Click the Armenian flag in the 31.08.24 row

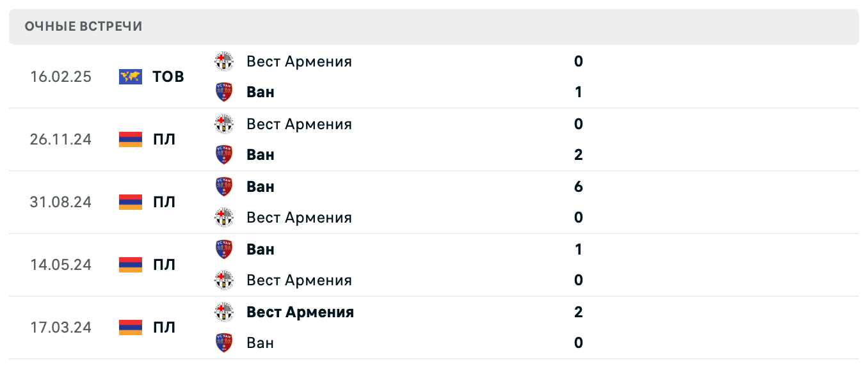129,201
